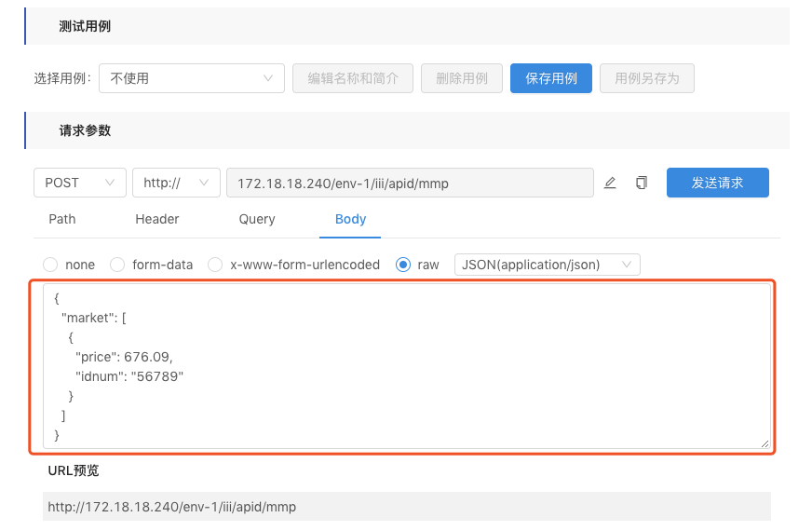Click the pencil edit icon beside the URL

(x=610, y=183)
